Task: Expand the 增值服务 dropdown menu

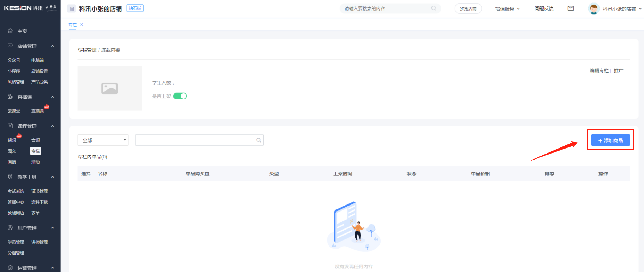Action: (507, 9)
